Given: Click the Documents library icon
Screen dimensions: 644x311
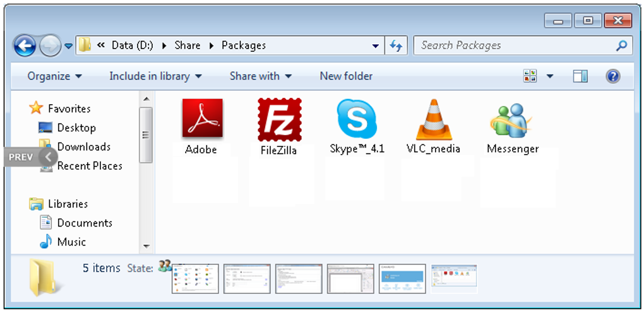Looking at the screenshot, I should [45, 223].
